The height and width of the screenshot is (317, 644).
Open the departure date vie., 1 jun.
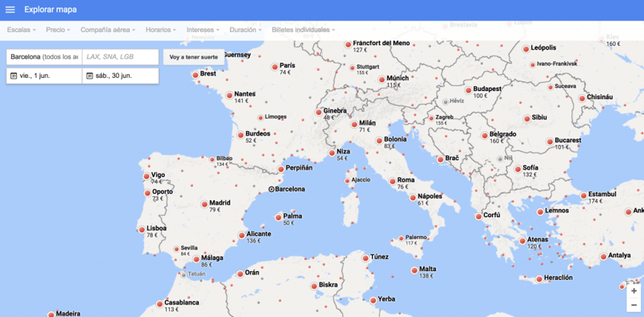coord(44,76)
